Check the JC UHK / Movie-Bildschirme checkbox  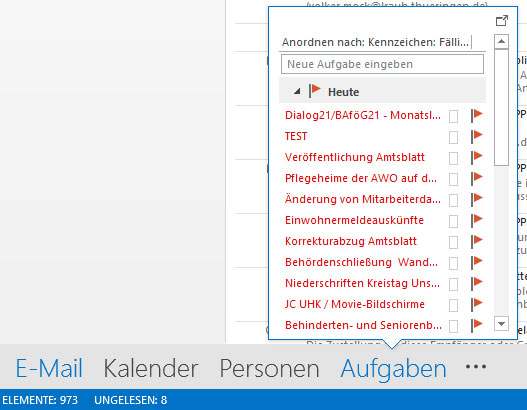453,305
